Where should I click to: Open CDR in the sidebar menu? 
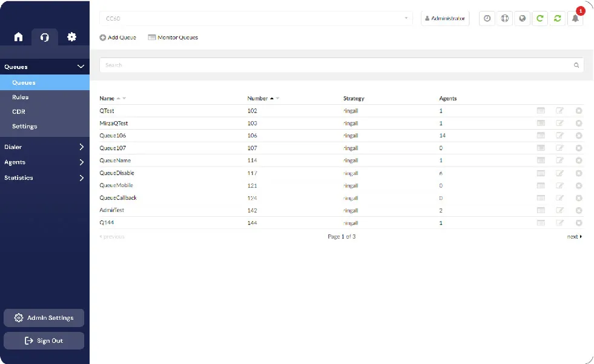(19, 111)
